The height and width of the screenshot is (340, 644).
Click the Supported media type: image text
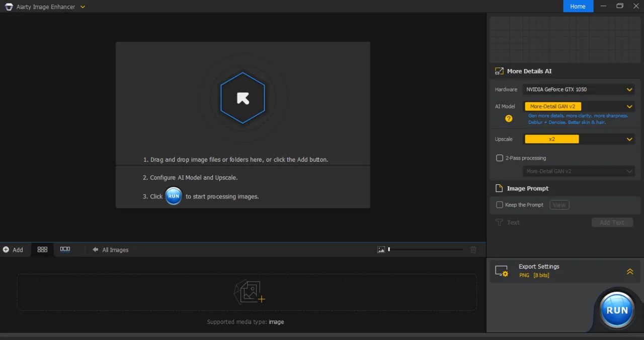point(246,322)
